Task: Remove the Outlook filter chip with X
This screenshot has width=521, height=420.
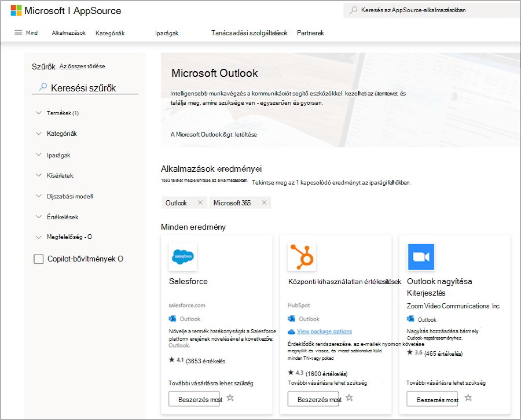Action: point(200,202)
